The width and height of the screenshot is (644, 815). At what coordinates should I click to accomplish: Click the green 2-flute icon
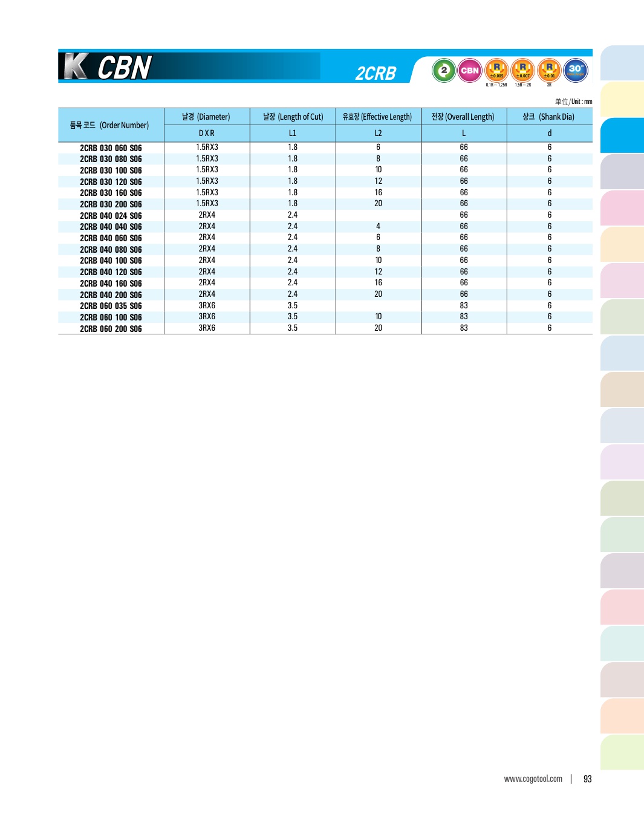tap(444, 71)
